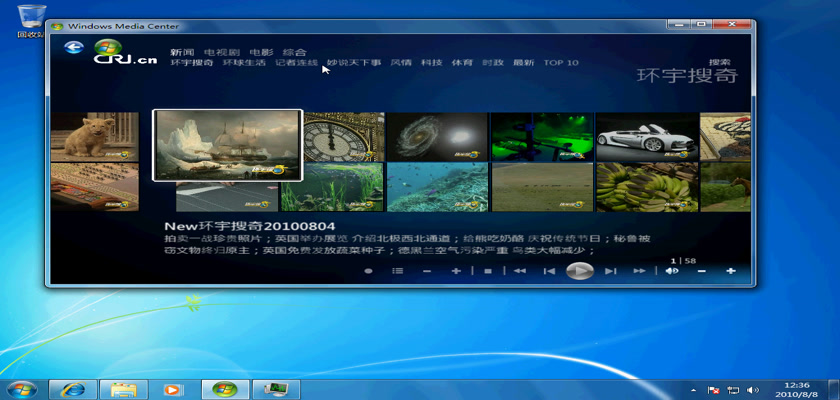Click the 搜索 search link
This screenshot has width=840, height=400.
pyautogui.click(x=720, y=61)
